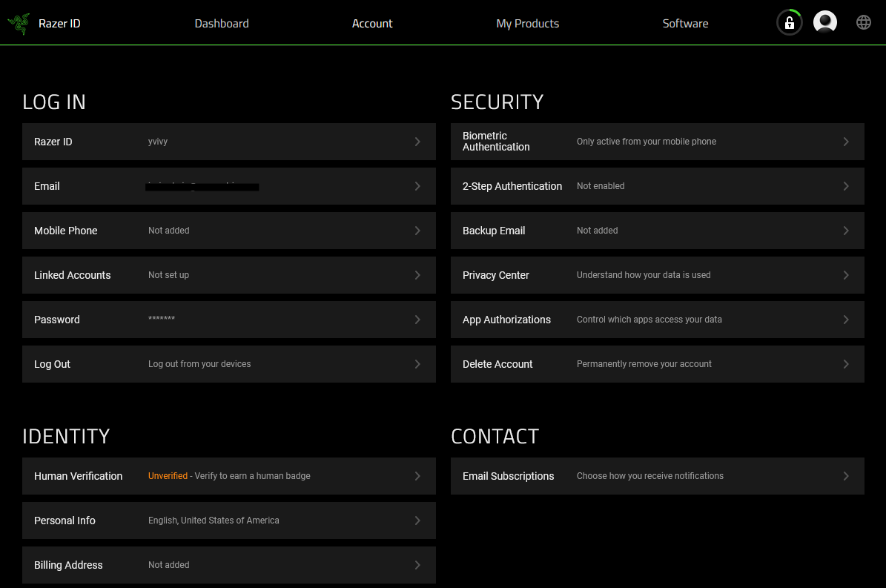Click the green progress ring around the lock
This screenshot has height=588, width=886.
pos(797,13)
